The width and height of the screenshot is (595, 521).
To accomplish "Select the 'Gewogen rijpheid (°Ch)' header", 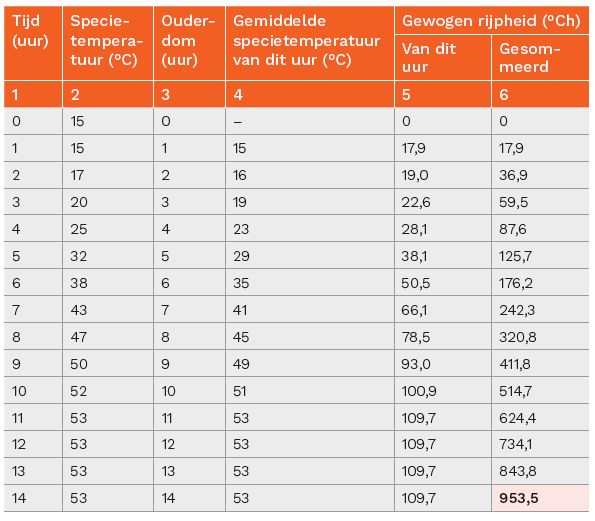I will point(491,20).
